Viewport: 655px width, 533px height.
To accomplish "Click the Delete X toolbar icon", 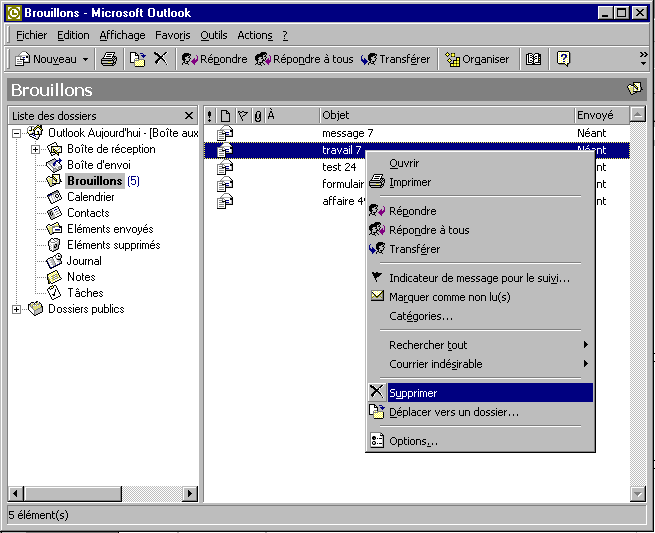I will (160, 58).
